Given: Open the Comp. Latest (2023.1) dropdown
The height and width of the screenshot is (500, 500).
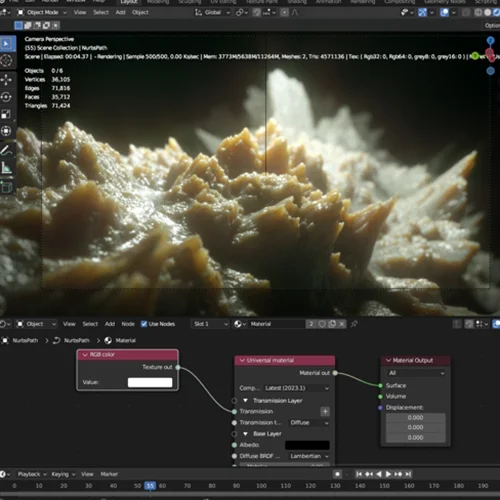Looking at the screenshot, I should click(297, 388).
